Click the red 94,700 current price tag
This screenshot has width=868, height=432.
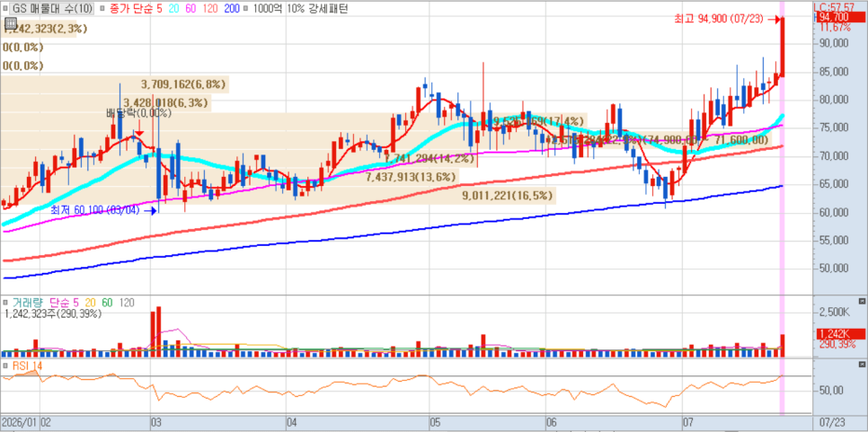[x=839, y=18]
